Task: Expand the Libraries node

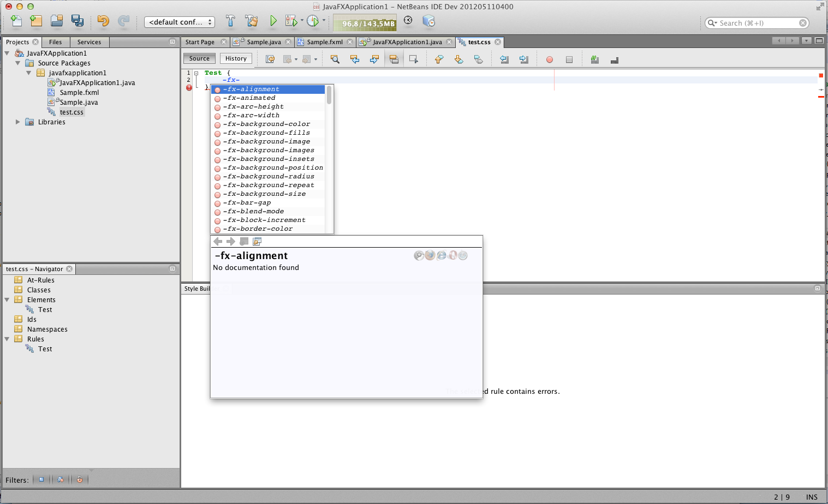Action: click(18, 122)
